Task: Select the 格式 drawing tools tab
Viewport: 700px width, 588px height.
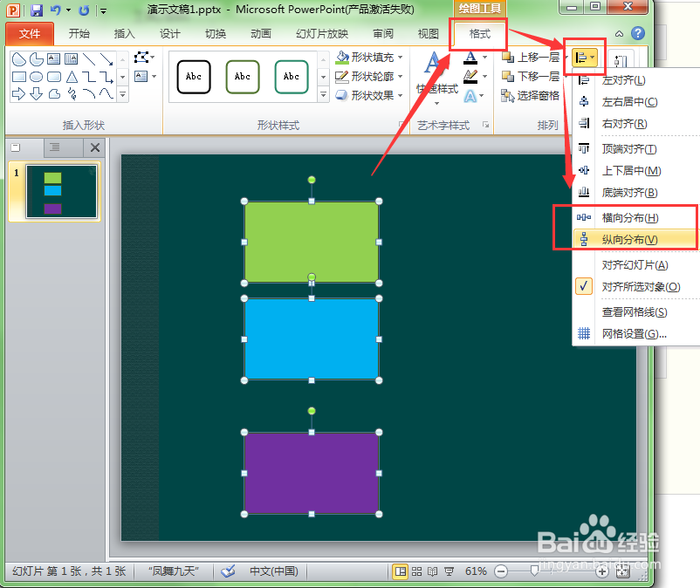Action: pos(479,34)
